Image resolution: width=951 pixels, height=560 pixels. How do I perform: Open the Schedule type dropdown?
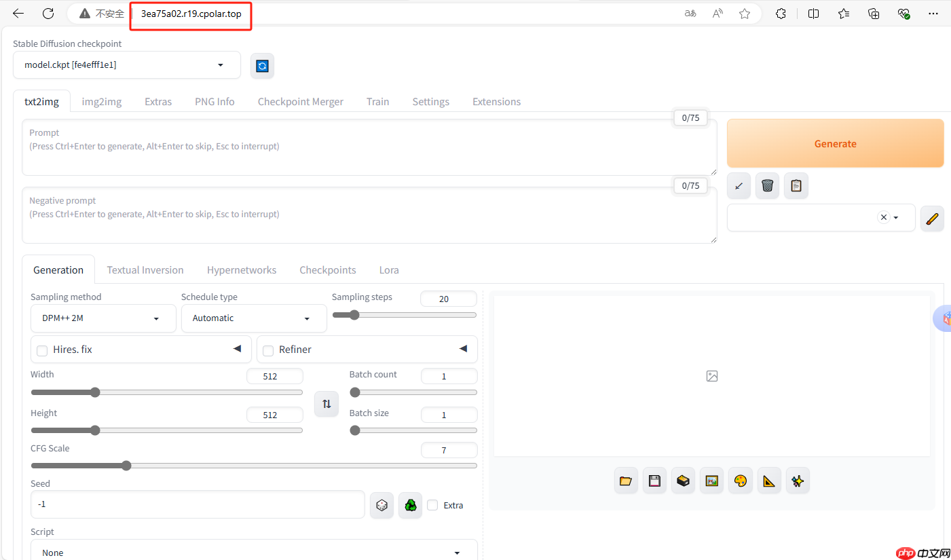[253, 318]
